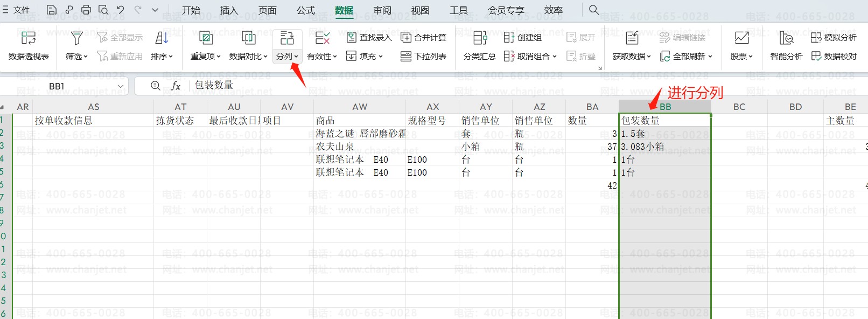Viewport: 868px width, 319px height.
Task: Open the 数据对比 dropdown
Action: click(248, 46)
